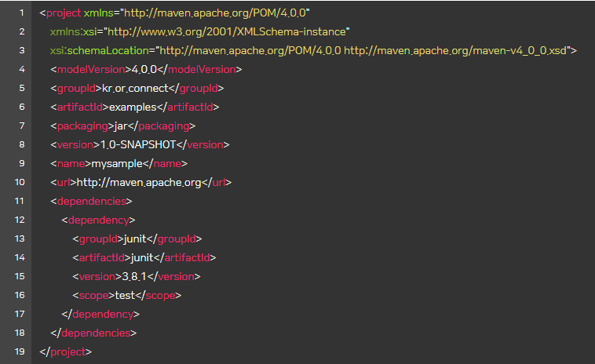Click line number 7 in the gutter

[x=22, y=126]
